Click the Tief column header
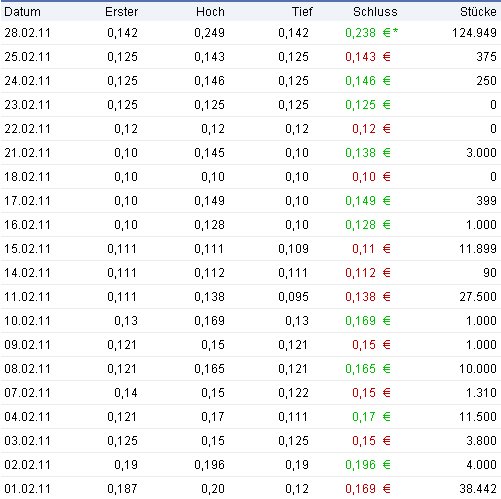Image resolution: width=501 pixels, height=499 pixels. (302, 12)
